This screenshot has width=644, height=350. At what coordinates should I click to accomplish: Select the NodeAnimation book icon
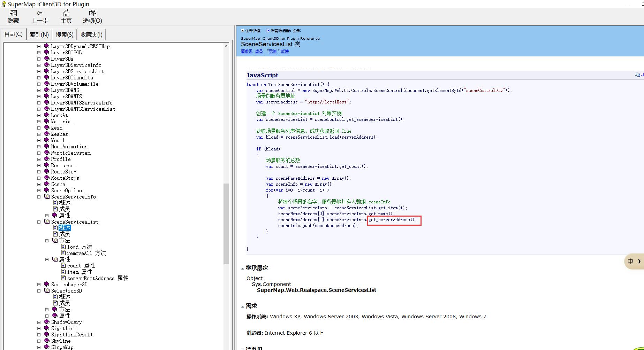(x=47, y=146)
